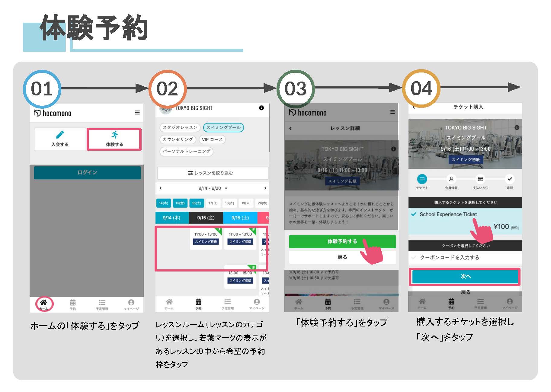Toggle the スイミングプール category chip
Viewport: 551px width, 392px height.
click(x=223, y=127)
